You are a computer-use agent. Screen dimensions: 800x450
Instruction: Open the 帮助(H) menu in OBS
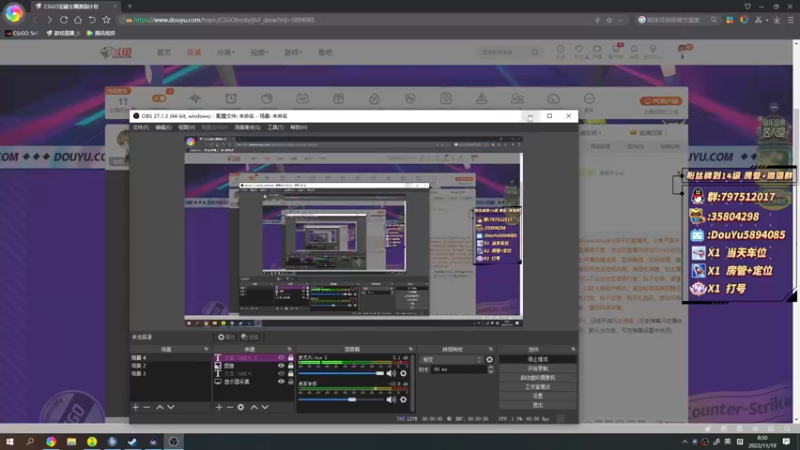pos(298,128)
